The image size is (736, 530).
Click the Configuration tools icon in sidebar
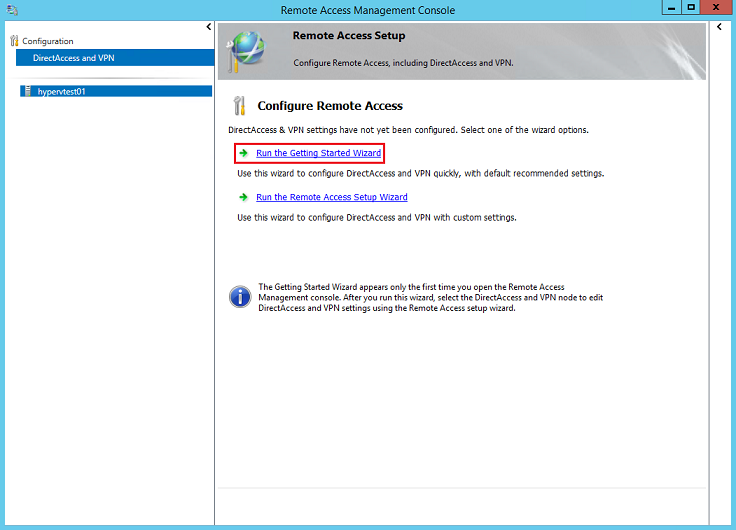click(x=15, y=41)
